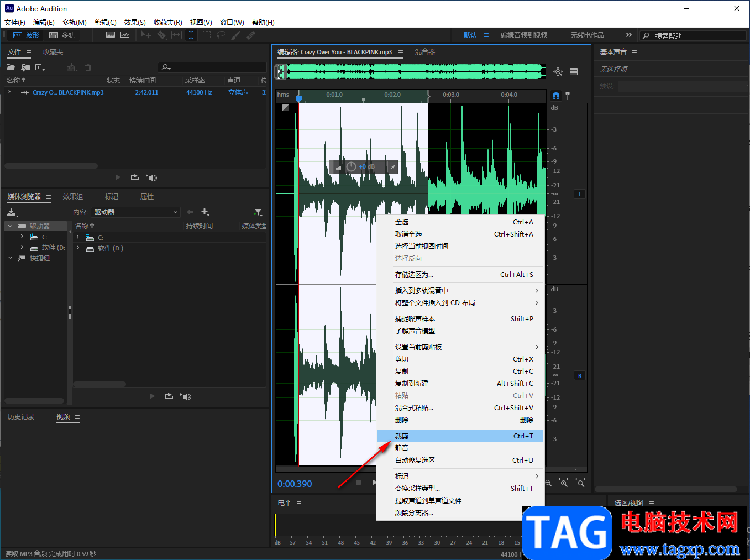This screenshot has height=560, width=750.
Task: Select 2:42.011 duration cell
Action: point(146,92)
